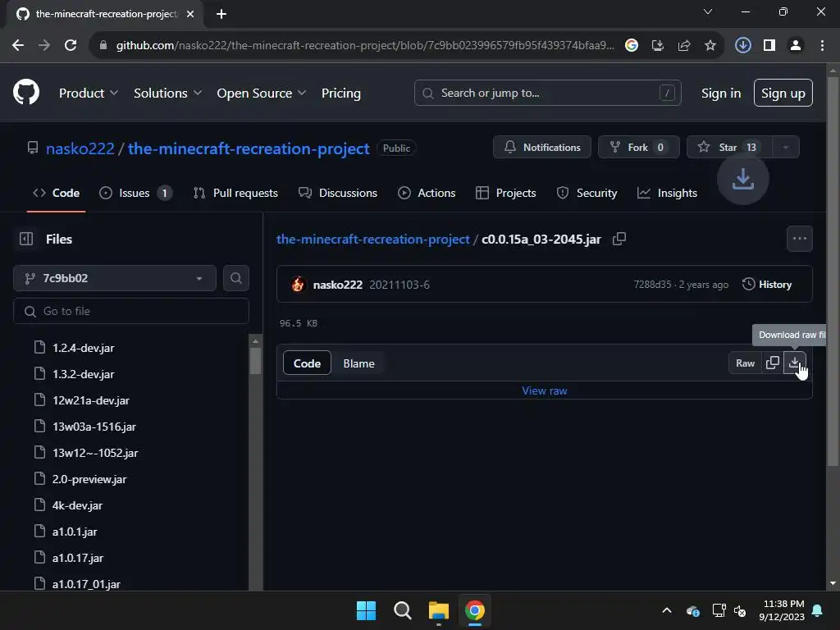This screenshot has height=630, width=840.
Task: Click the file list scrollbar thumb
Action: [256, 361]
